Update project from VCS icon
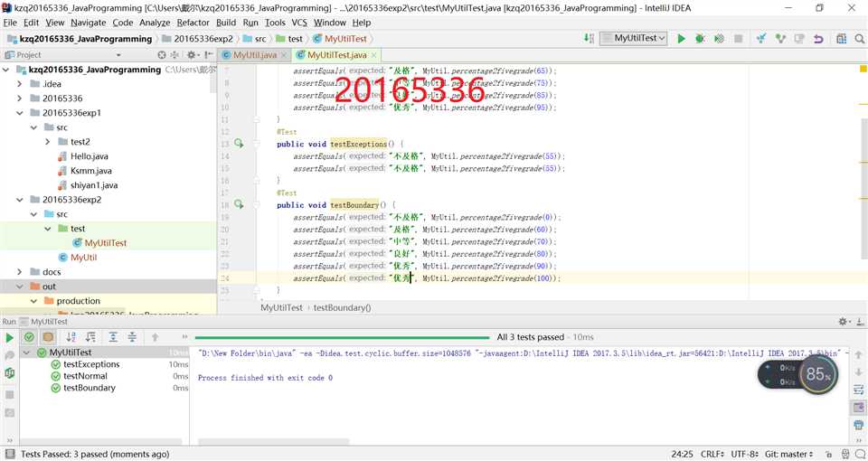The width and height of the screenshot is (868, 461). [761, 39]
